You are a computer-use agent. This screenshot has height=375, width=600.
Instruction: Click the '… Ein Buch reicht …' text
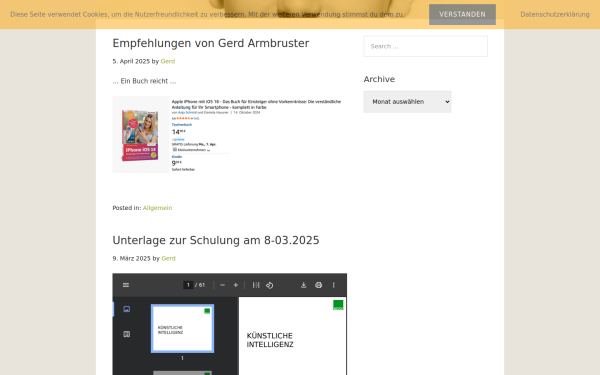click(x=144, y=81)
